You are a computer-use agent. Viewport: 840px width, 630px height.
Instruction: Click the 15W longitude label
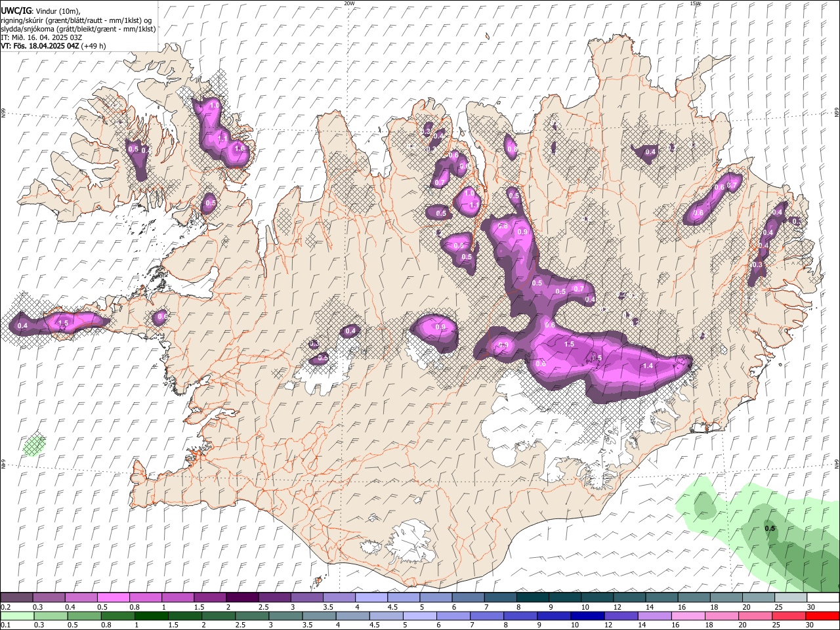click(695, 3)
